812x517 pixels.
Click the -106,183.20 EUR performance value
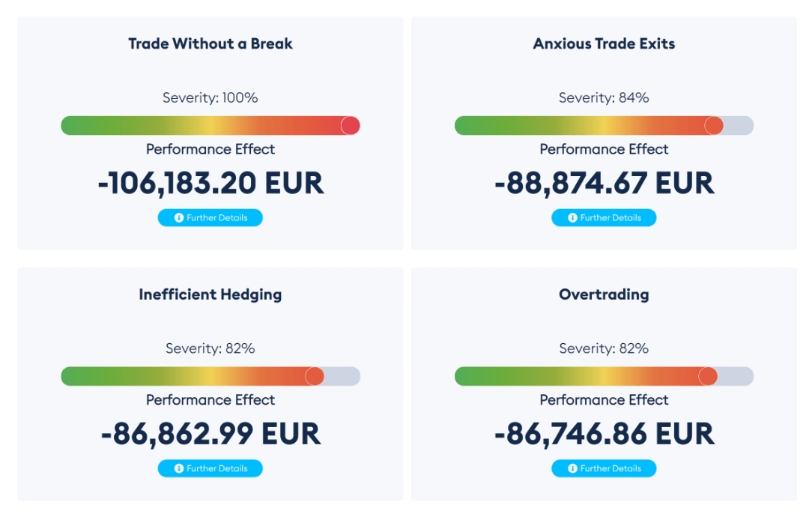pos(210,183)
